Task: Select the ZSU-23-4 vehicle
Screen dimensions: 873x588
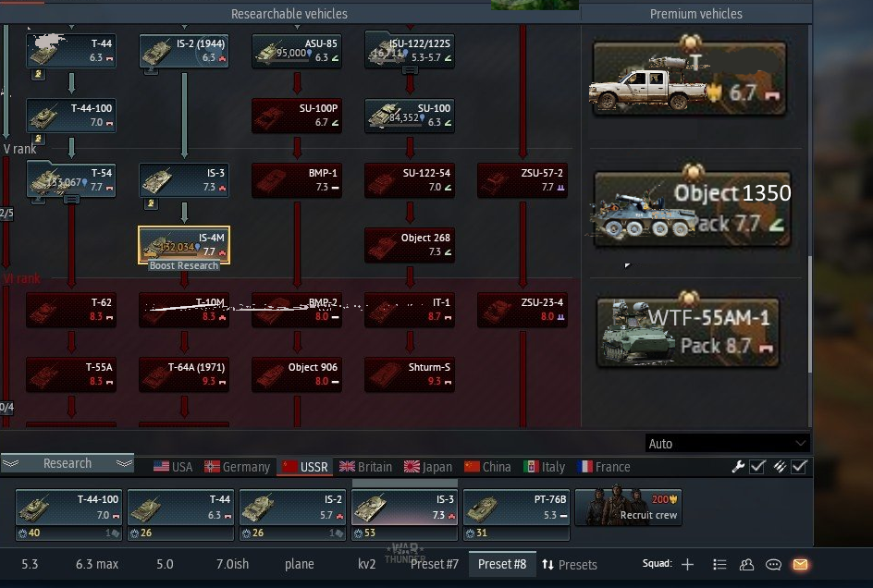Action: click(x=523, y=310)
